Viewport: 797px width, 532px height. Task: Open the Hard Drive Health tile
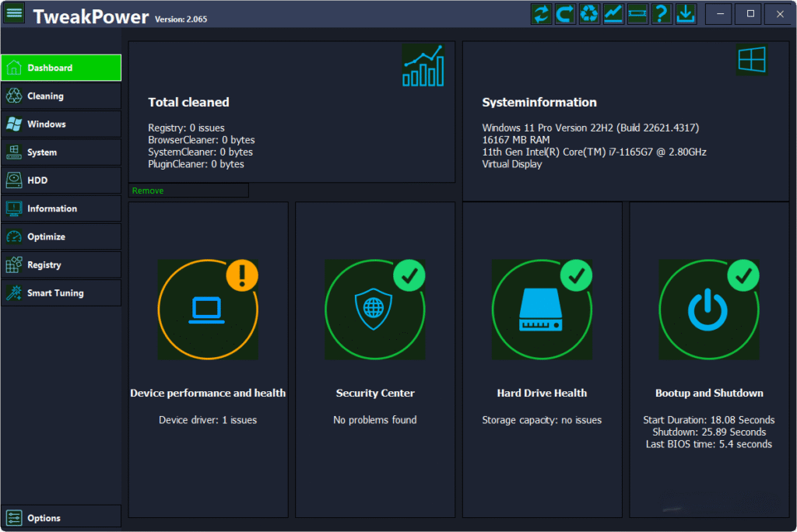pyautogui.click(x=542, y=310)
